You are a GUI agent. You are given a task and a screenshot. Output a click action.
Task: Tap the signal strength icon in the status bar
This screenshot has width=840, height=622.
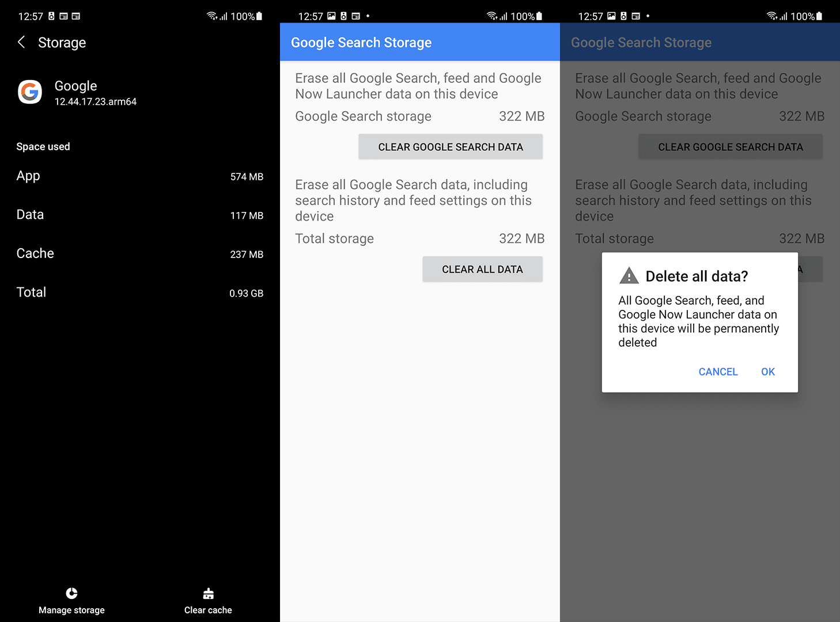225,16
